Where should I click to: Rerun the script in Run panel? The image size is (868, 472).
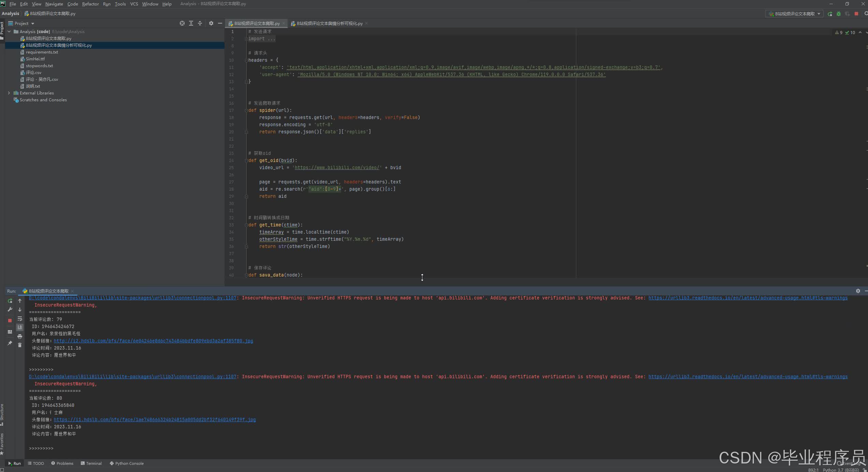coord(10,301)
